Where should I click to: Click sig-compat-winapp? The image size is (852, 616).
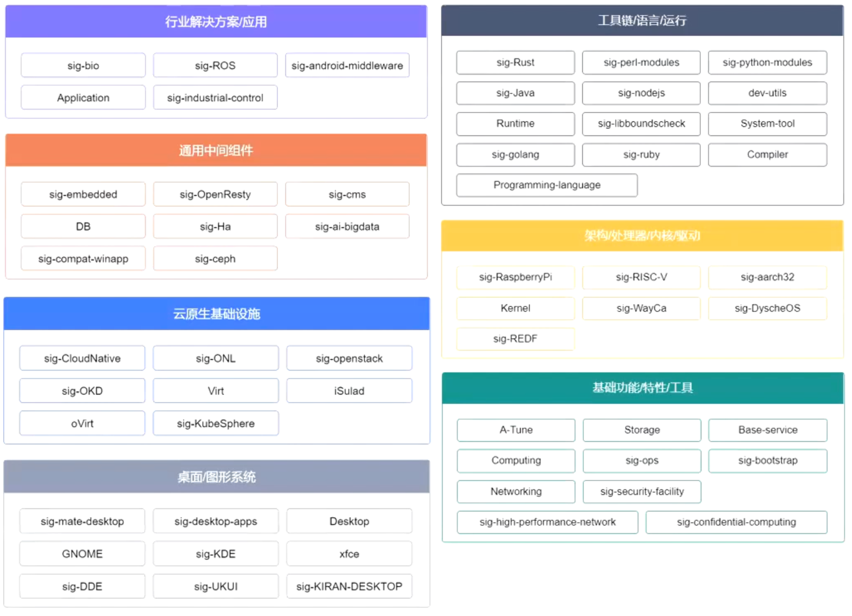coord(83,259)
